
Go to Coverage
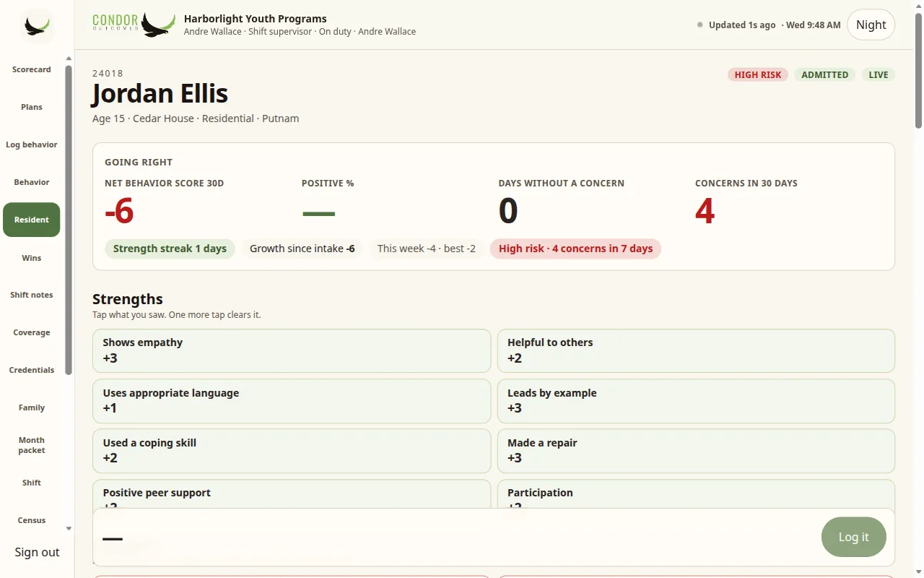point(32,332)
